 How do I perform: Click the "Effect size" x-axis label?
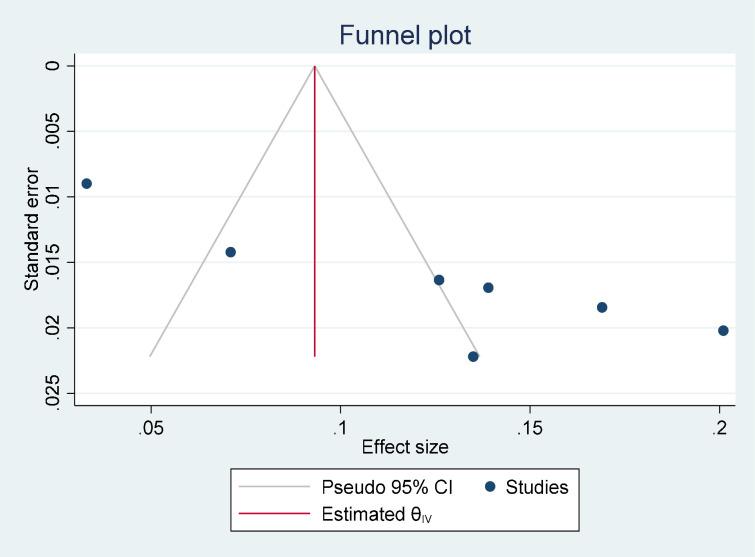(405, 447)
